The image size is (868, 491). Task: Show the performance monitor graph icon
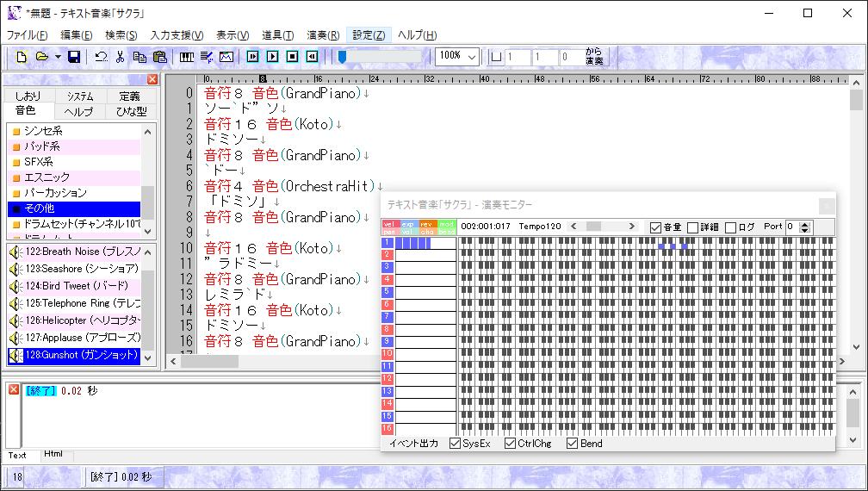click(x=226, y=57)
